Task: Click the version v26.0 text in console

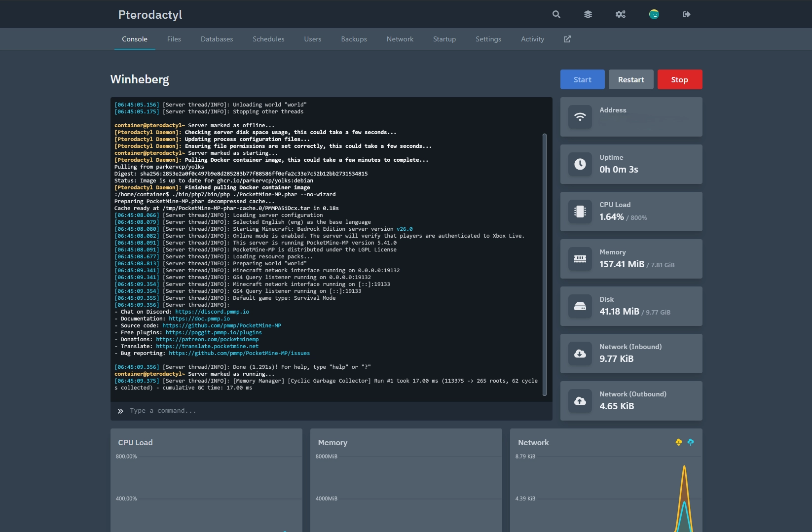Action: (x=405, y=229)
